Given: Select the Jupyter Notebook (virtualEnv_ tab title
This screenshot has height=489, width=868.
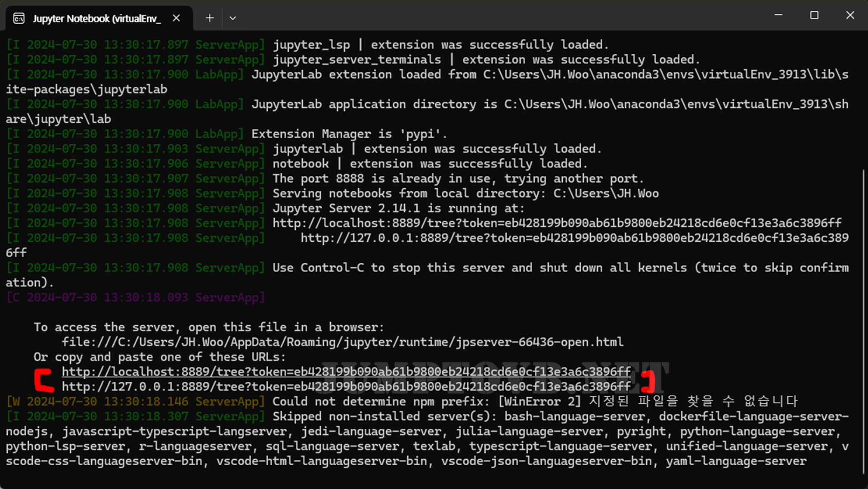Looking at the screenshot, I should tap(97, 19).
